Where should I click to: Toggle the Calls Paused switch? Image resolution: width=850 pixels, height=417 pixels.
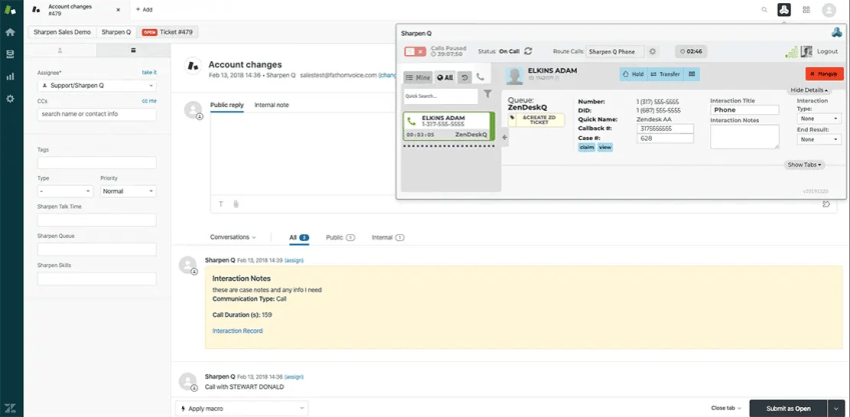[x=415, y=52]
